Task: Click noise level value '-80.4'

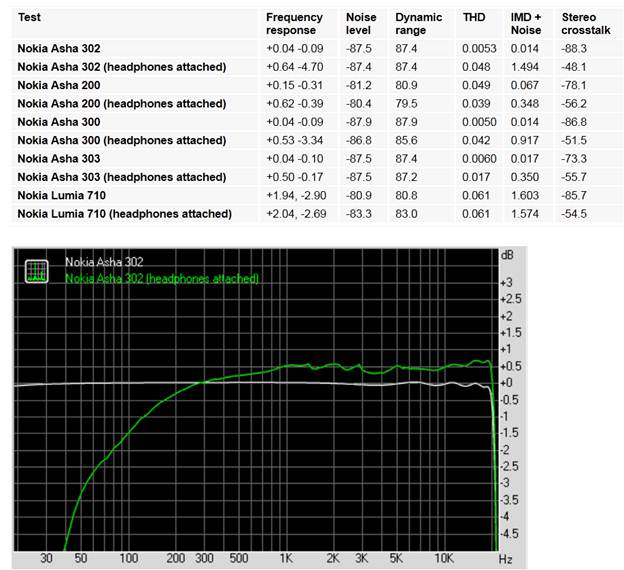Action: pyautogui.click(x=359, y=103)
